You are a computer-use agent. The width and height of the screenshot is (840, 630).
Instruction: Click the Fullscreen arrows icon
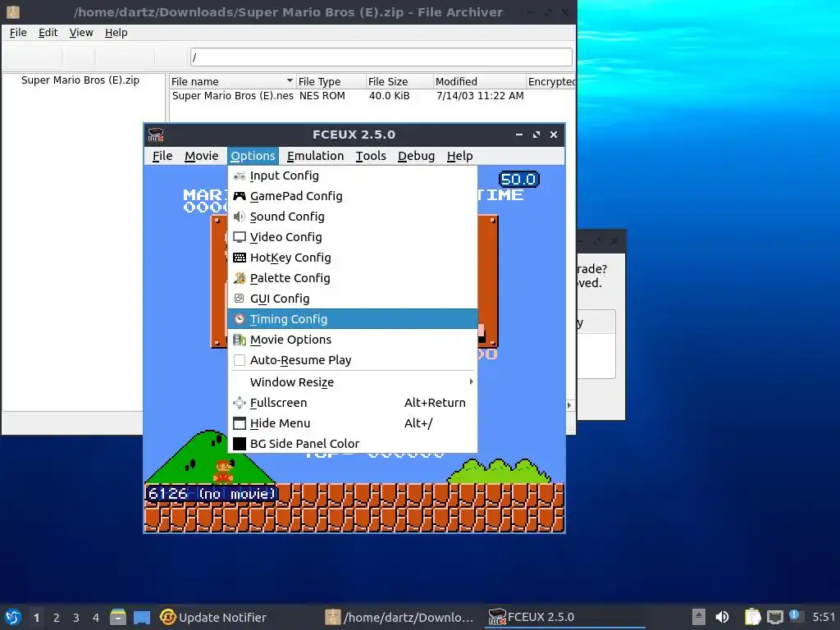click(x=240, y=402)
